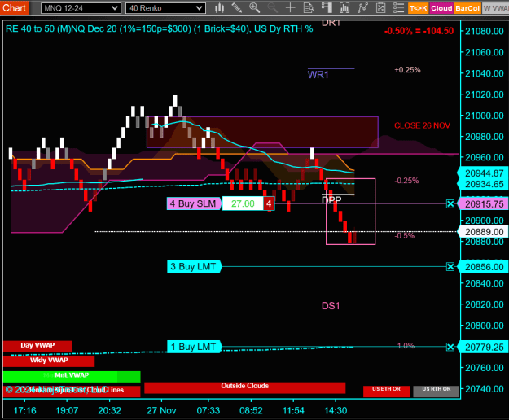Open the MNQ 12-24 instrument dropdown
Screen dimensions: 509x420
pos(81,8)
